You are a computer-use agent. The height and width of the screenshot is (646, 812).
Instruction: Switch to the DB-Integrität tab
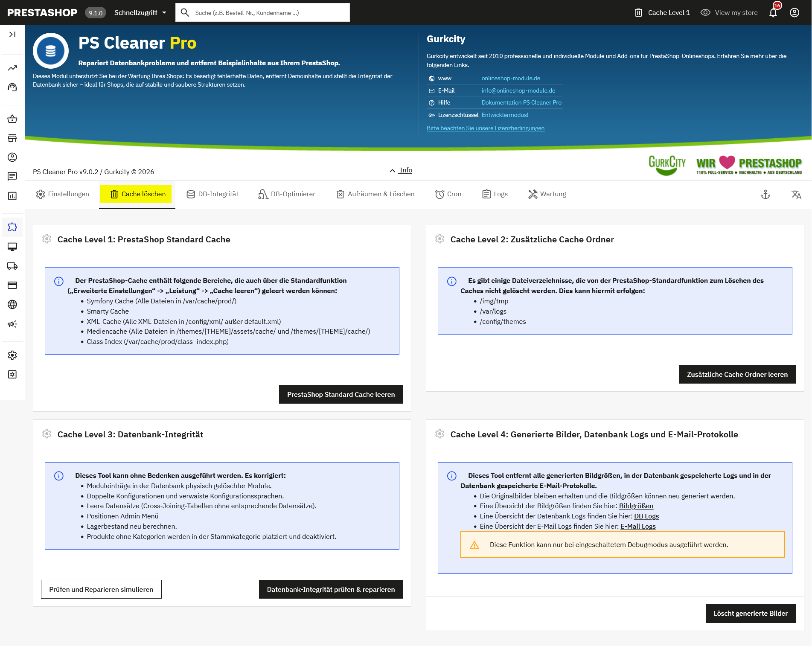212,194
